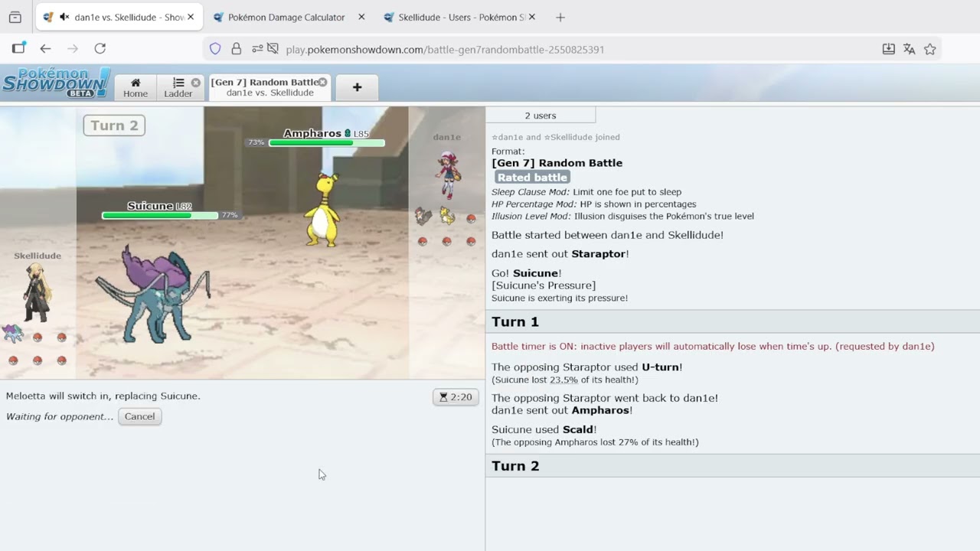
Task: Open the browser sidebar panel
Action: (x=18, y=48)
